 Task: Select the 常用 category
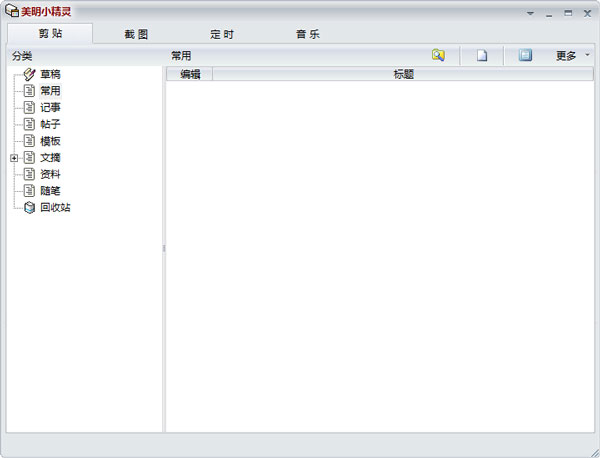click(x=51, y=91)
